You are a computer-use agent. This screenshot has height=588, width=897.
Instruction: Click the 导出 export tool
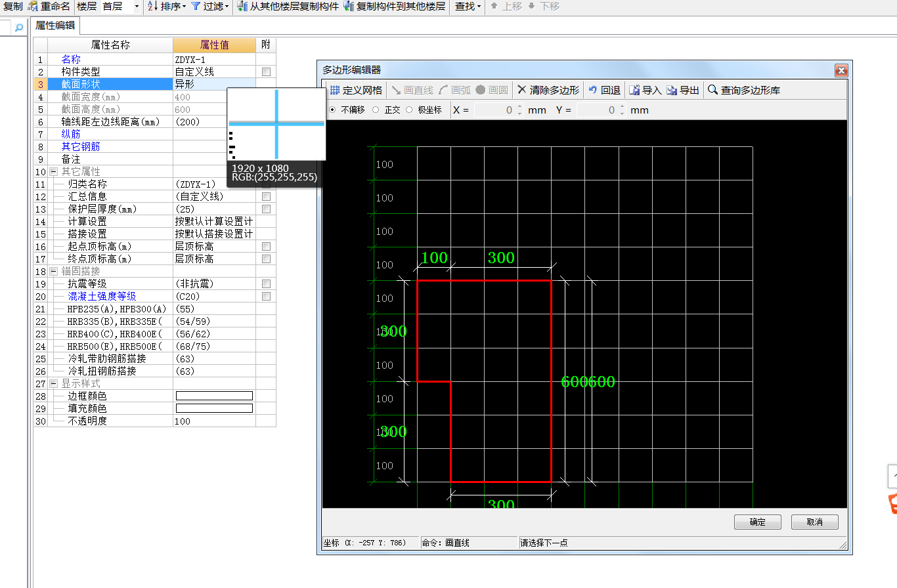(683, 90)
